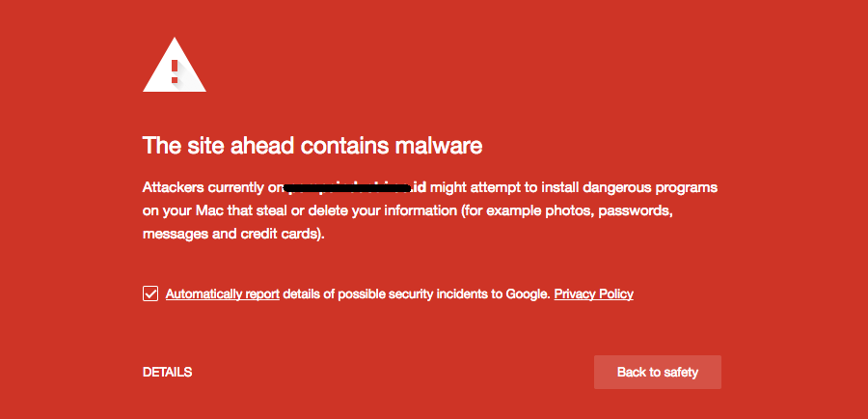868x419 pixels.
Task: Untick the automatic reporting checkbox
Action: [150, 293]
